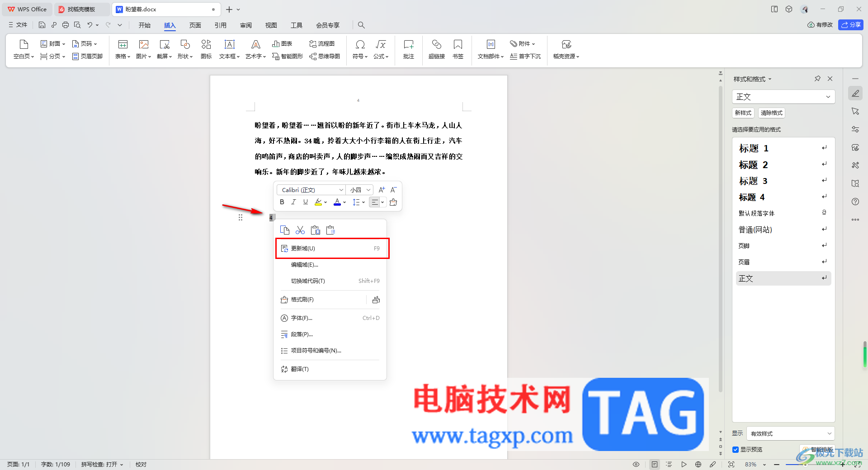Viewport: 868px width, 470px height.
Task: Click the search magnifier icon in menu bar
Action: tap(361, 25)
